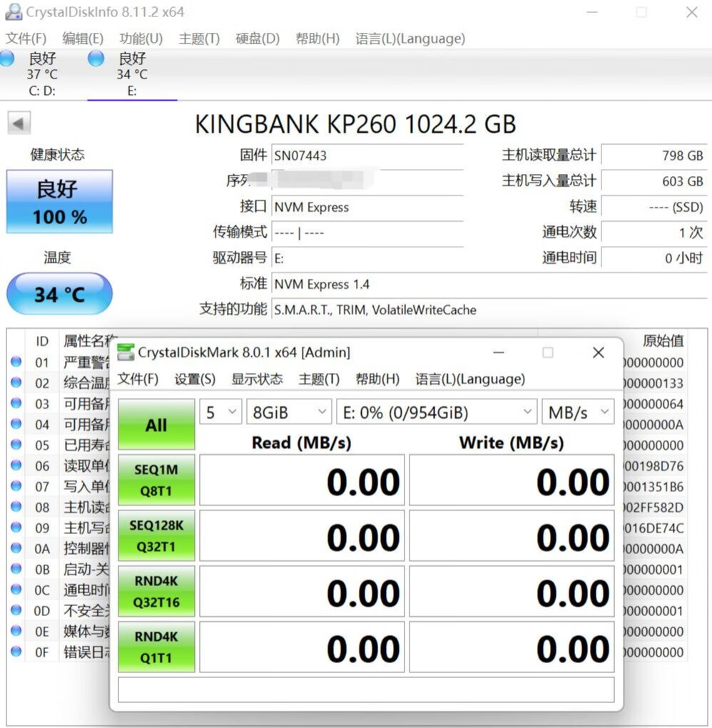The image size is (712, 728).
Task: Open the 设置(S) menu in CrystalDiskMark
Action: 194,379
